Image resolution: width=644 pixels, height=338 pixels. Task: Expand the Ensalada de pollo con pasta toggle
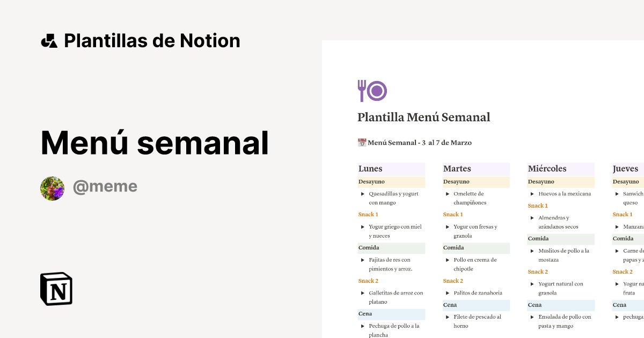click(532, 317)
